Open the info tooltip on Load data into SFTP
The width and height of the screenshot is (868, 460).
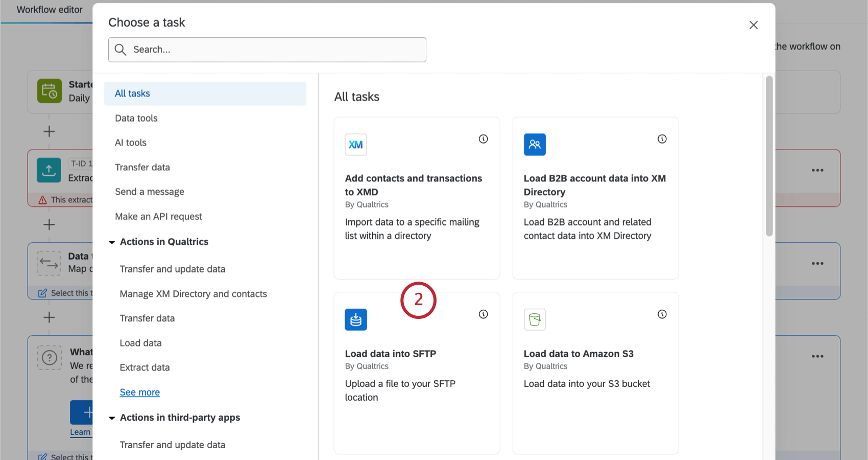483,314
